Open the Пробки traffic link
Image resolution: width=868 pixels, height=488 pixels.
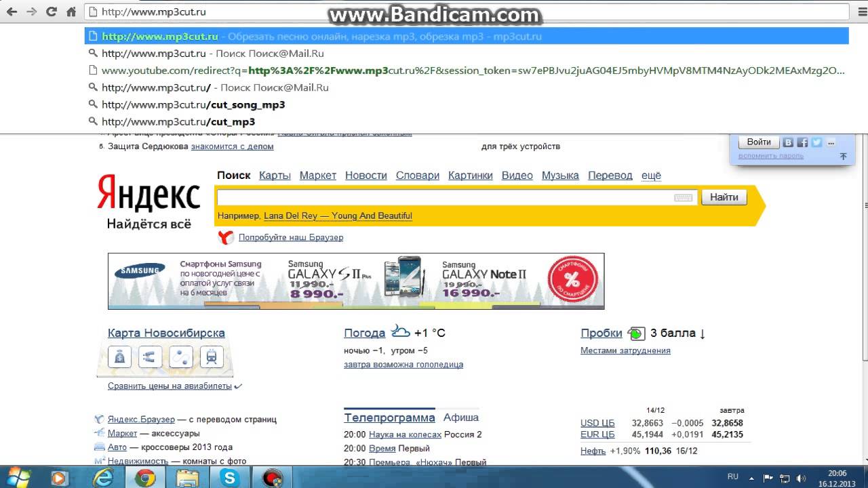tap(601, 333)
